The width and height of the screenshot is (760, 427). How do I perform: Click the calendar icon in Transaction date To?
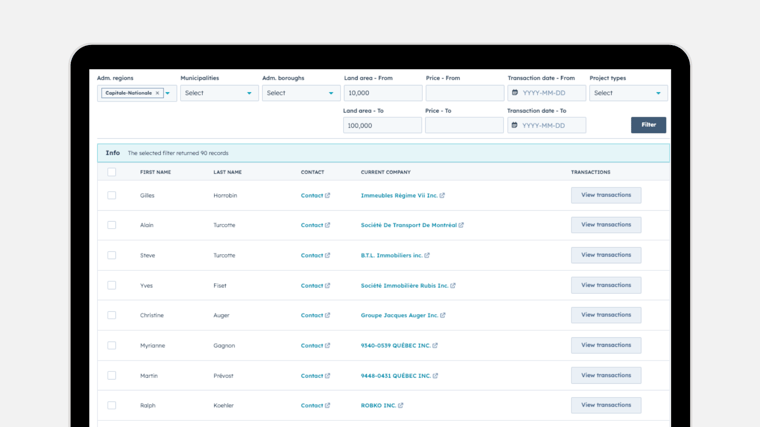[514, 125]
